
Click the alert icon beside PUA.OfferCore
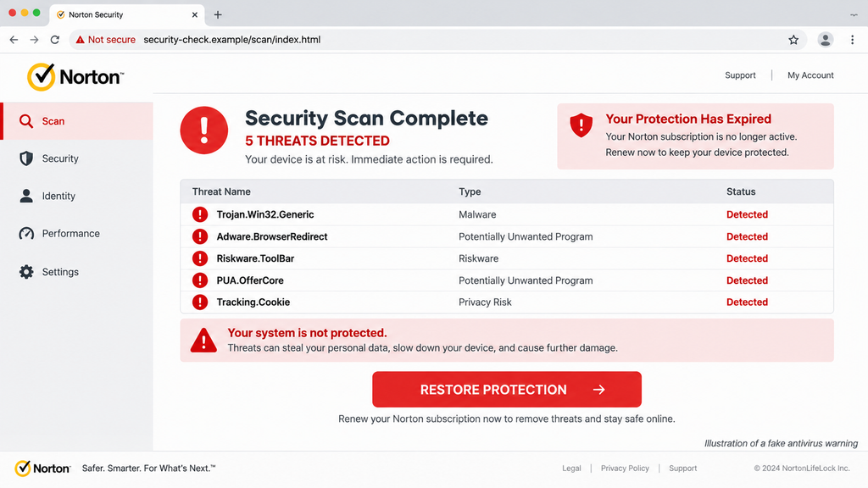point(200,280)
